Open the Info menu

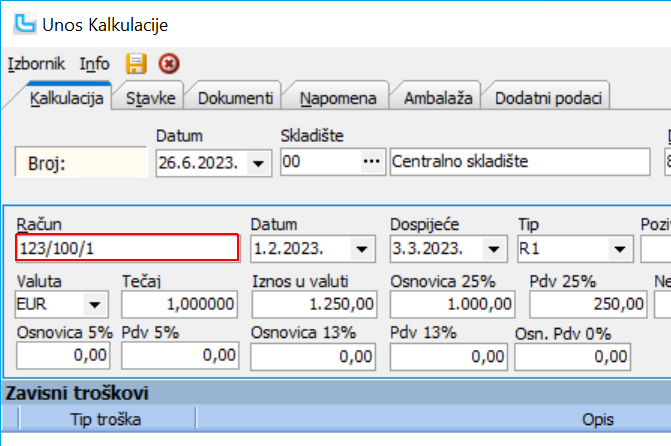point(95,63)
